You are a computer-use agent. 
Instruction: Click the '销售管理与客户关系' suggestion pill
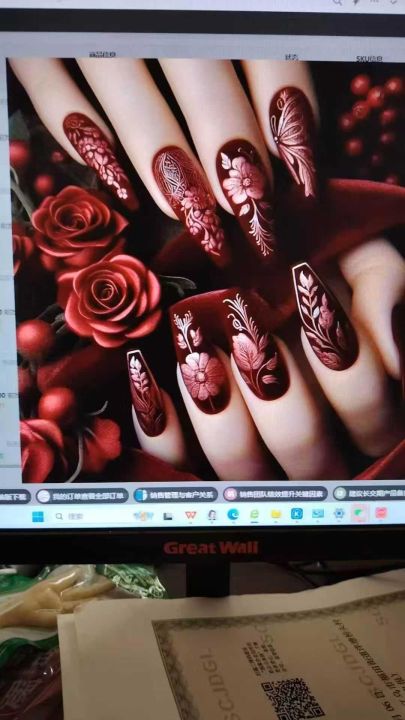[176, 495]
